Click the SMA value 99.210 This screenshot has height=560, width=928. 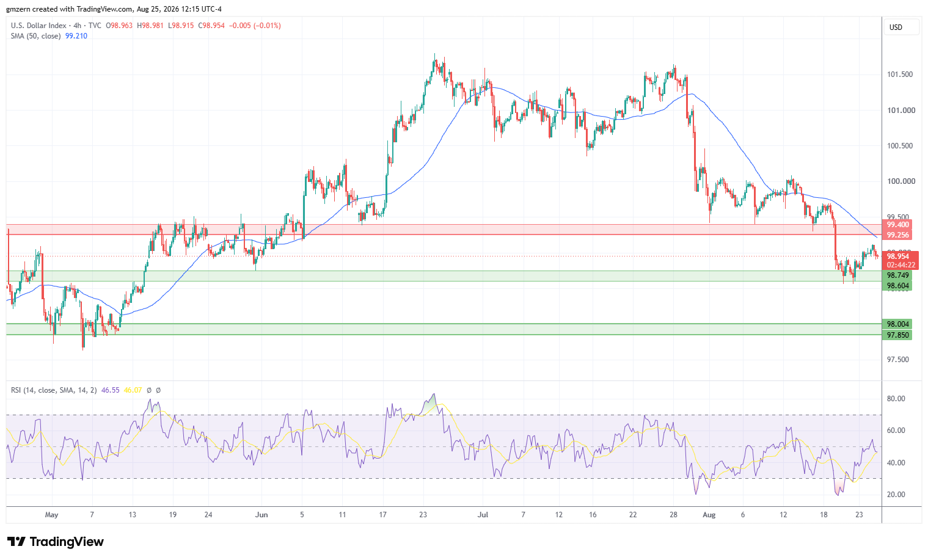pyautogui.click(x=76, y=36)
